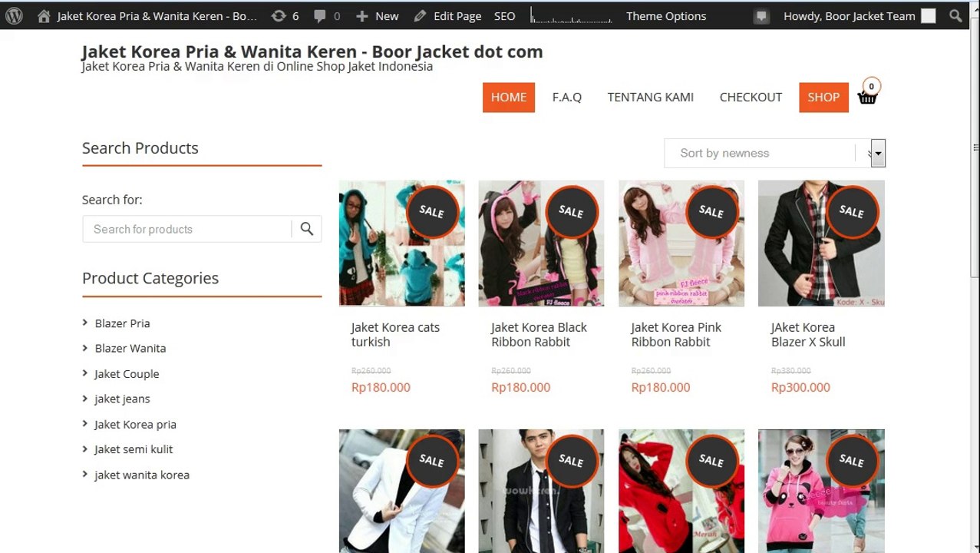Open Sort by newness dropdown
Image resolution: width=980 pixels, height=553 pixels.
[775, 153]
